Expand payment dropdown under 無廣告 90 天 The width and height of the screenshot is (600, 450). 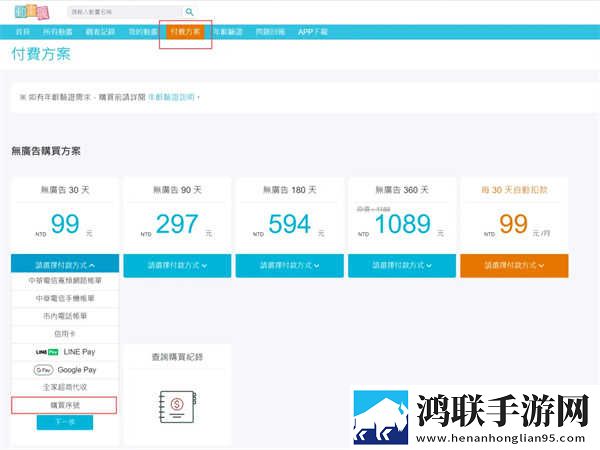click(177, 265)
